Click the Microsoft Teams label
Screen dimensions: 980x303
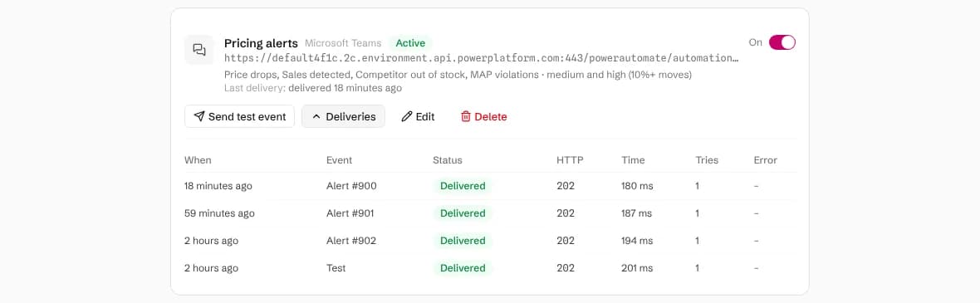pos(342,43)
